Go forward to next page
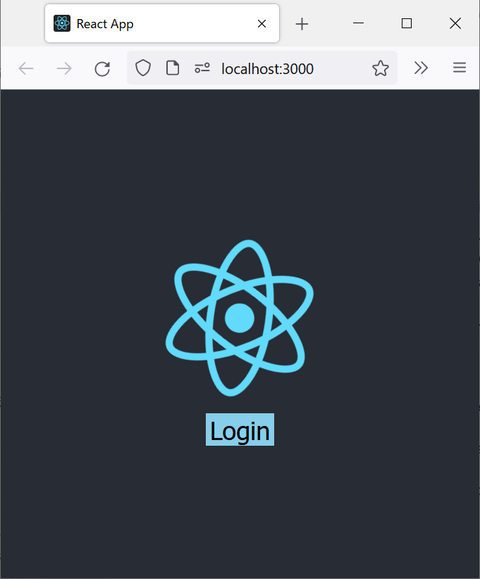The image size is (480, 579). (x=64, y=68)
